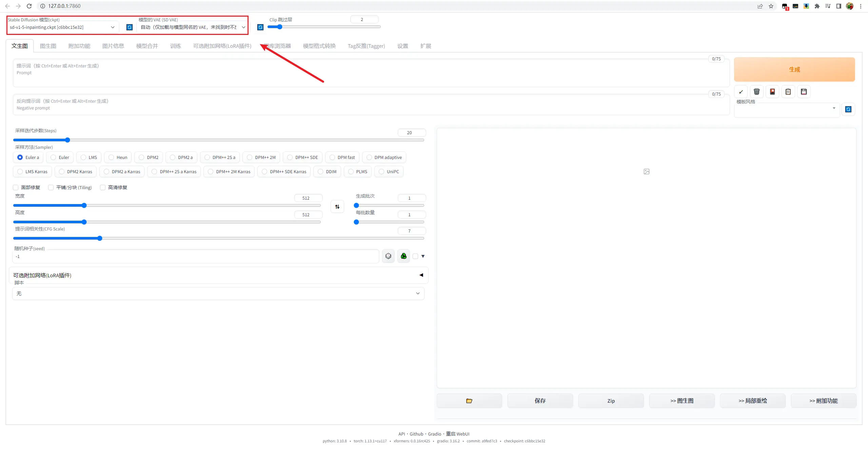This screenshot has width=868, height=463.
Task: Open the Stable Diffusion checkpoint dropdown
Action: coord(63,27)
